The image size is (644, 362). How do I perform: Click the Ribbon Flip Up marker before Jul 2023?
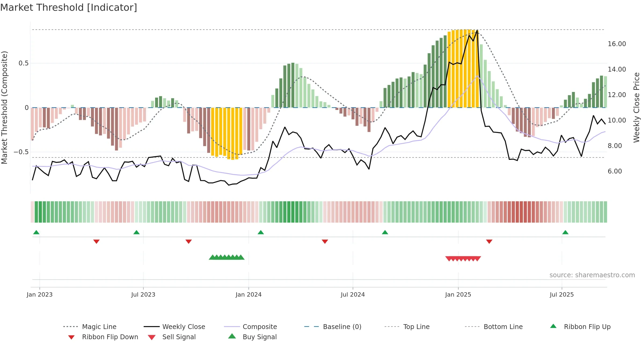136,232
